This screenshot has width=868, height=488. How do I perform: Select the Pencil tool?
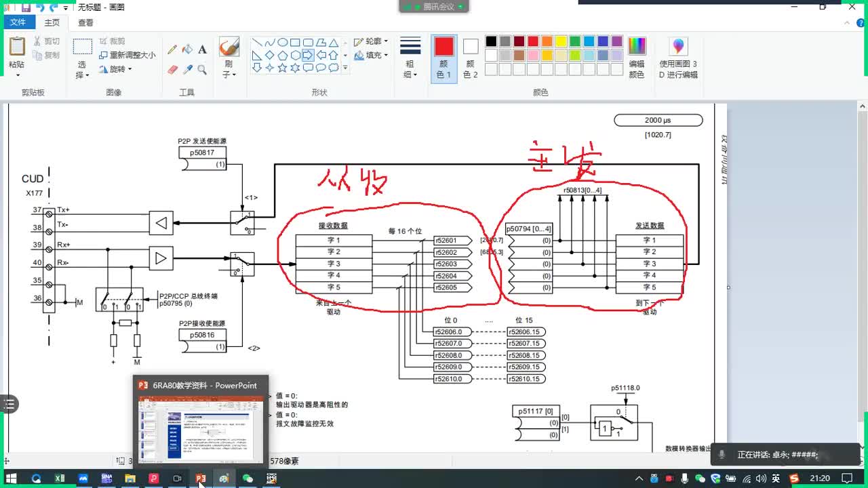coord(172,49)
